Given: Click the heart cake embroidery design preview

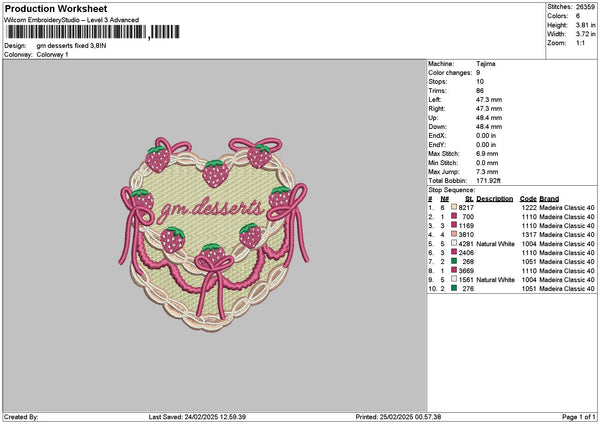Looking at the screenshot, I should coord(214,234).
